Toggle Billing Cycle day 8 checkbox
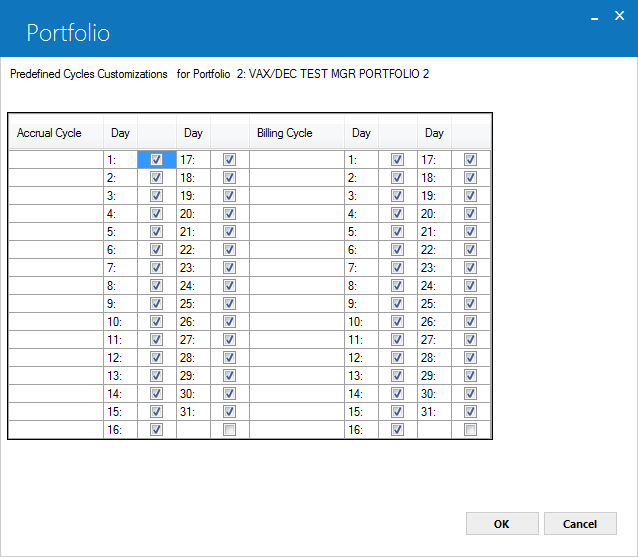638x557 pixels. [397, 286]
